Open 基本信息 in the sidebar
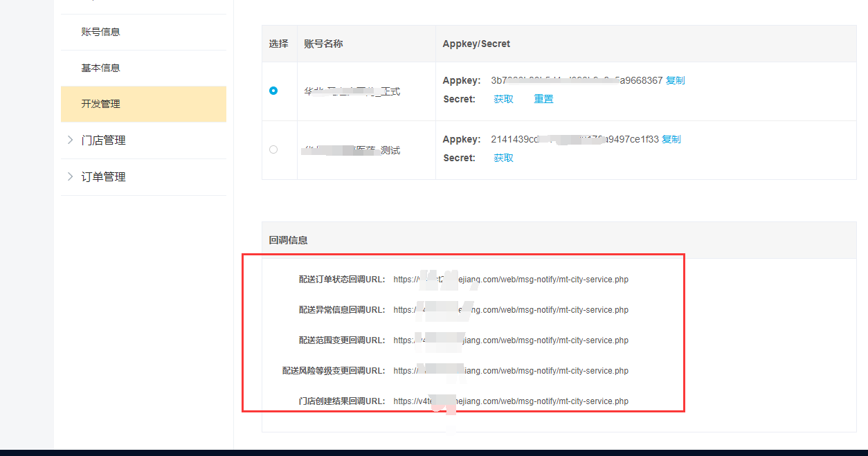This screenshot has width=868, height=456. coord(100,68)
